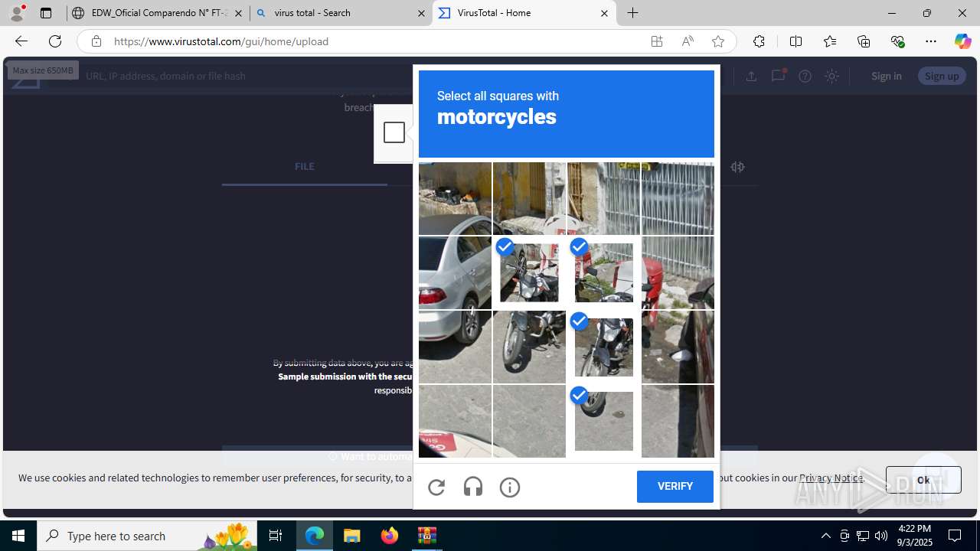Open Browser essentials icon
Screen dimensions: 980x551
(897, 41)
